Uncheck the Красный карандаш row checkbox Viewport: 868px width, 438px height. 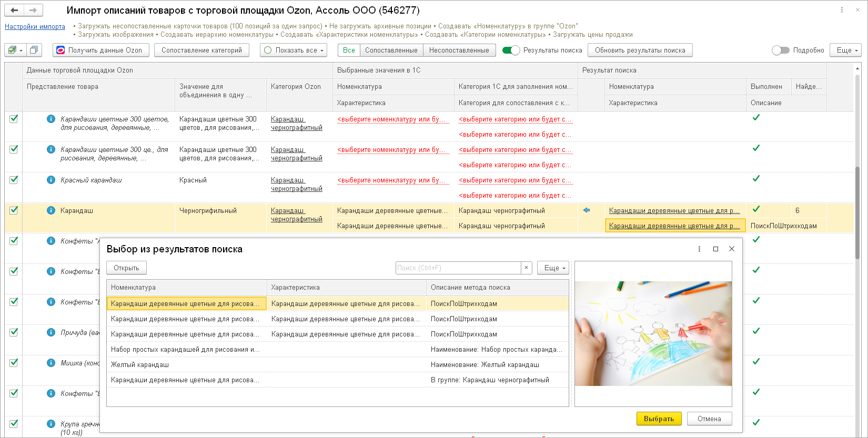point(14,180)
